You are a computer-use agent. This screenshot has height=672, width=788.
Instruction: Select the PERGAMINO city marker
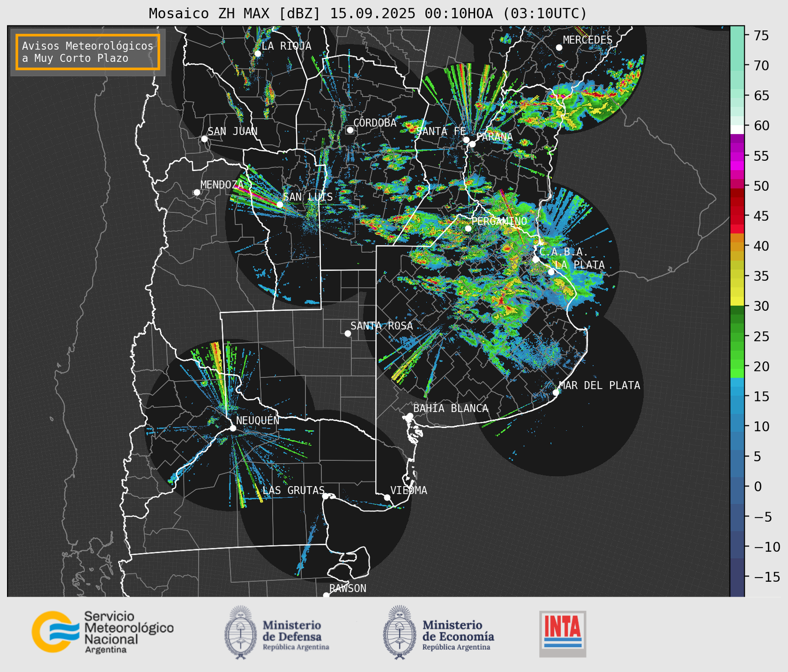click(469, 229)
